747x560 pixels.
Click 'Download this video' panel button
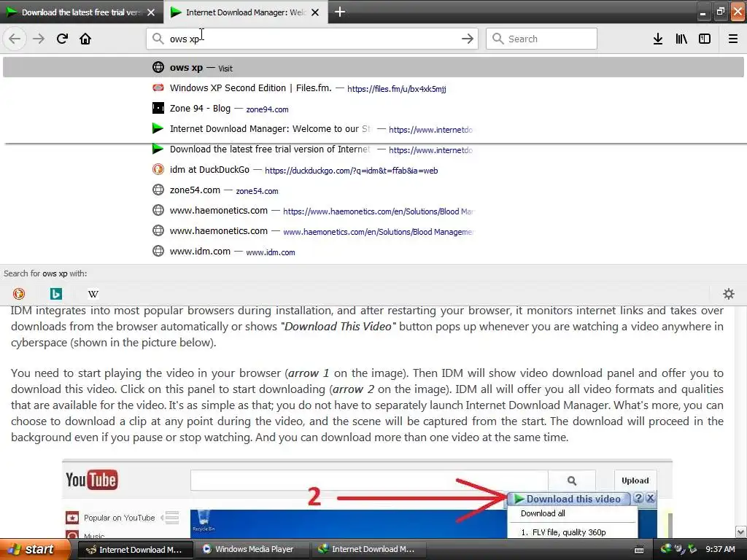pyautogui.click(x=569, y=499)
